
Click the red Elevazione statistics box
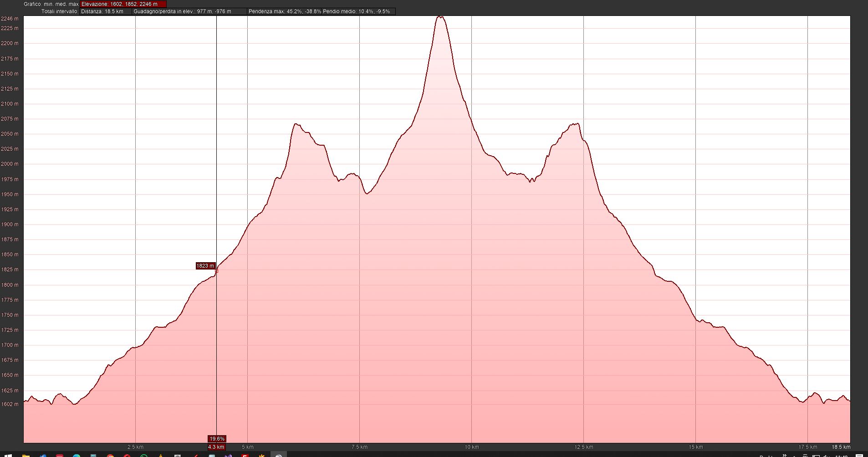(123, 4)
